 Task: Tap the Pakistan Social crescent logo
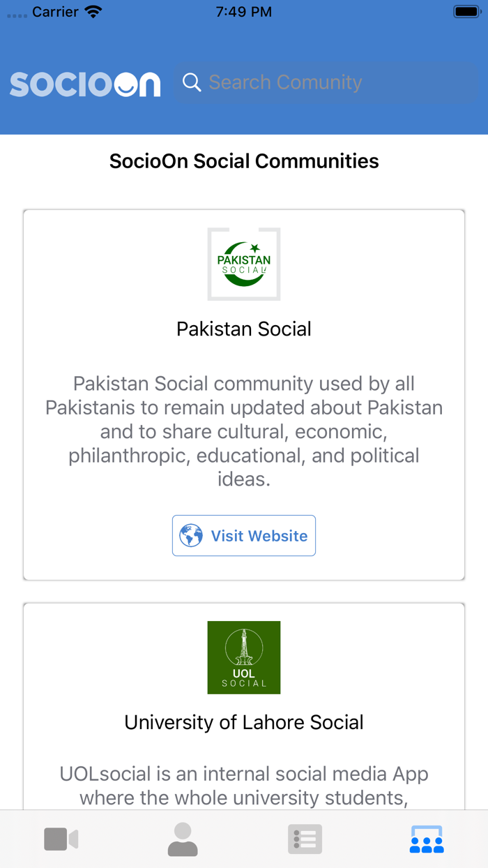[243, 264]
